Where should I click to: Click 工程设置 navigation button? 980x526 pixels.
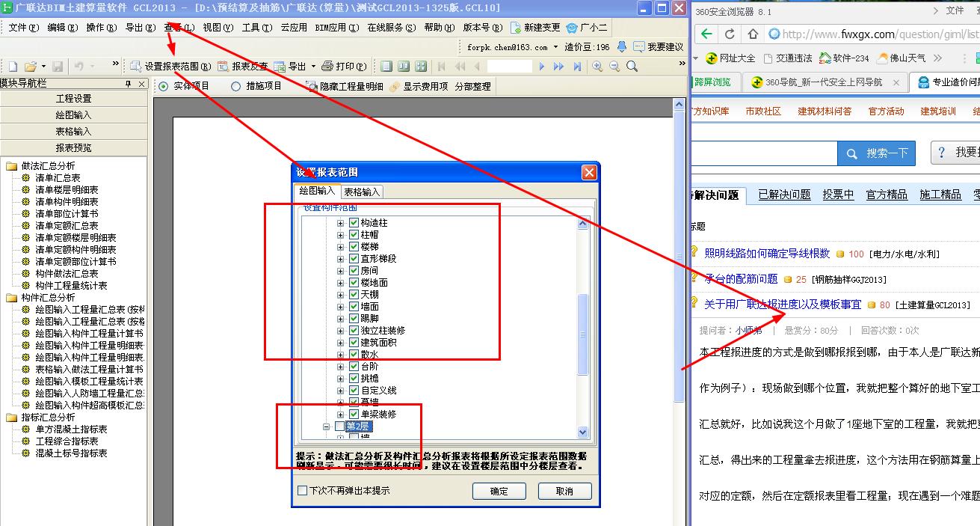tap(74, 99)
